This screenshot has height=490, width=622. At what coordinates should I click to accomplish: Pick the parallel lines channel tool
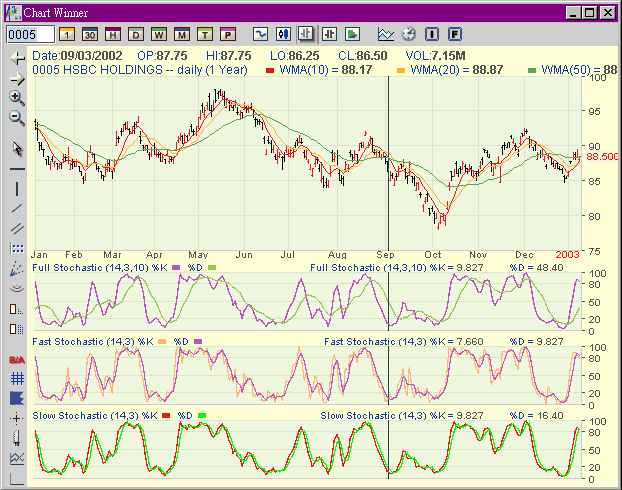point(17,228)
